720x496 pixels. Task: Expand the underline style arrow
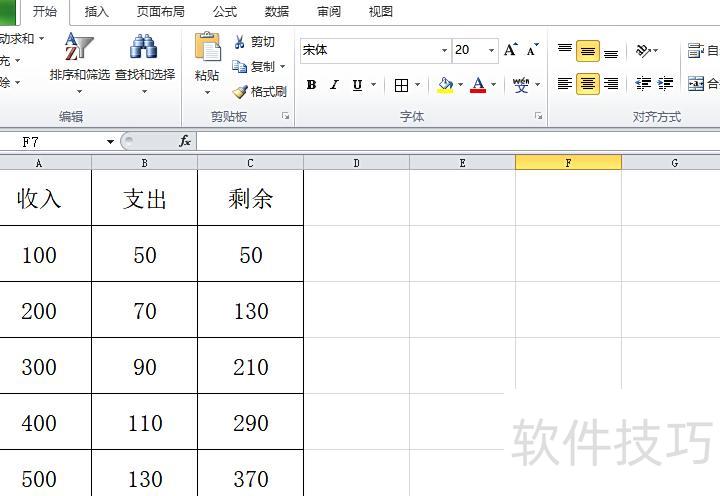coord(373,85)
